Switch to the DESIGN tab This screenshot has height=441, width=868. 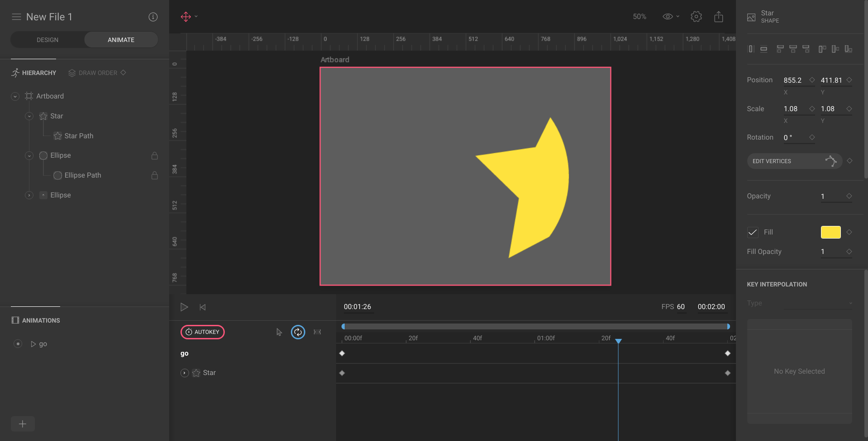click(47, 39)
